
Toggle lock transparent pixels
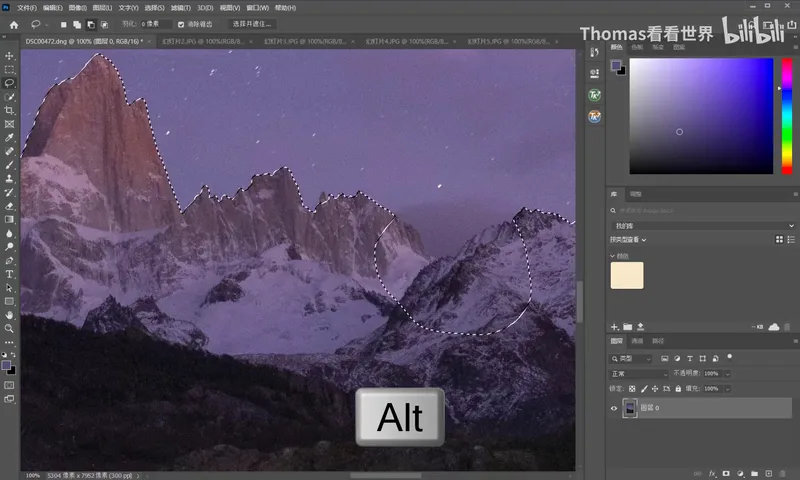pyautogui.click(x=632, y=389)
